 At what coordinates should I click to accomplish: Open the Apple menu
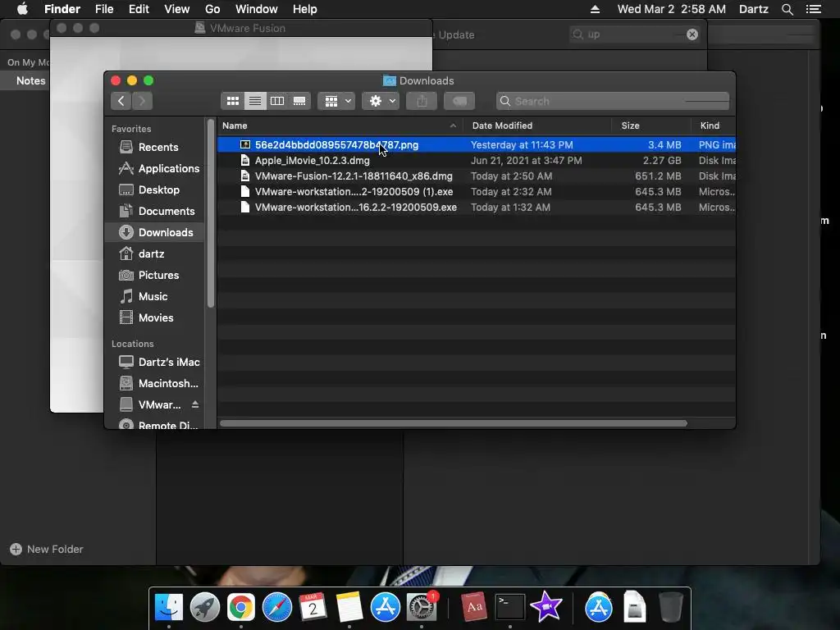point(22,9)
